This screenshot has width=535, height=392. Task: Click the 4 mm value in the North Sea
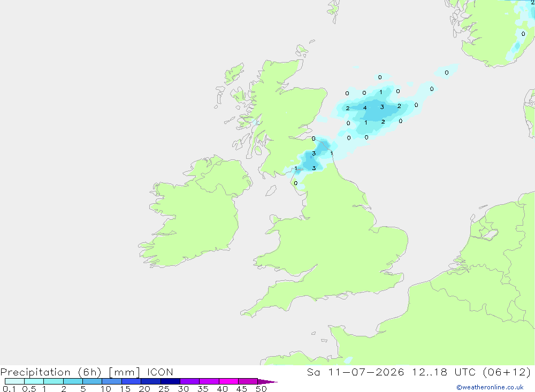365,108
